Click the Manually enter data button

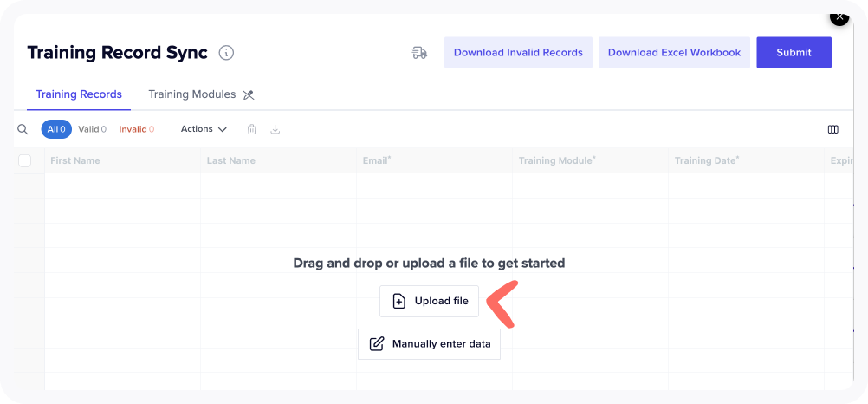[x=429, y=343]
